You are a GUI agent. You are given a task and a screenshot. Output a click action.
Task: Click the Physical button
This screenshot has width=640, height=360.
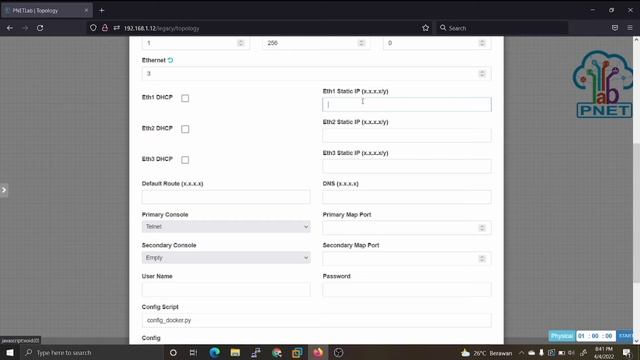click(x=562, y=336)
